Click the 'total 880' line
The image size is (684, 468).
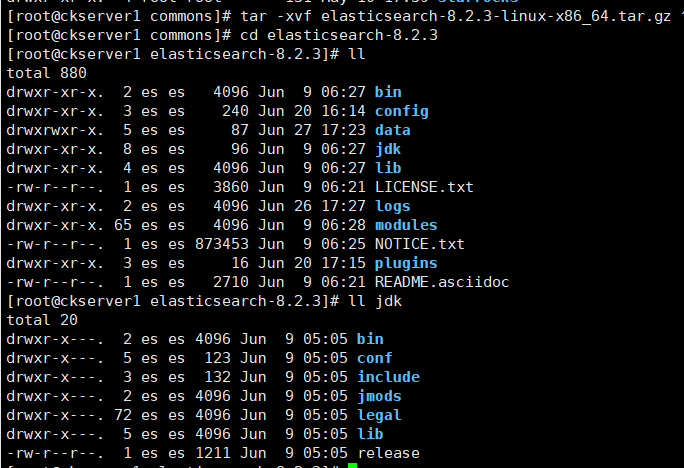[47, 73]
